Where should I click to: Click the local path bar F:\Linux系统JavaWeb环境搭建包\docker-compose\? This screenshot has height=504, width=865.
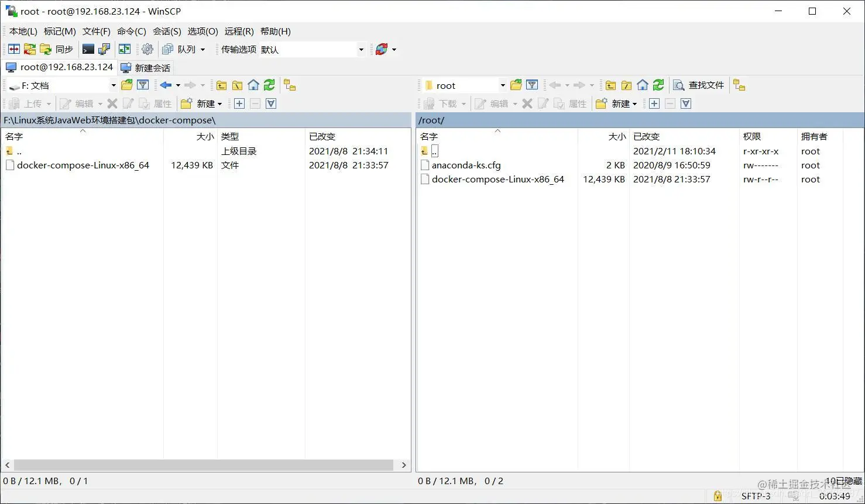(206, 120)
